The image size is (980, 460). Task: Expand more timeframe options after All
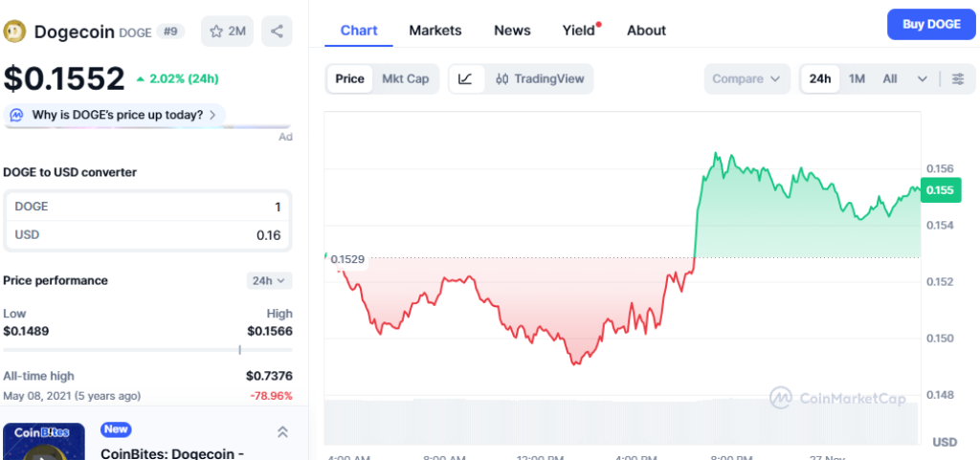coord(922,78)
